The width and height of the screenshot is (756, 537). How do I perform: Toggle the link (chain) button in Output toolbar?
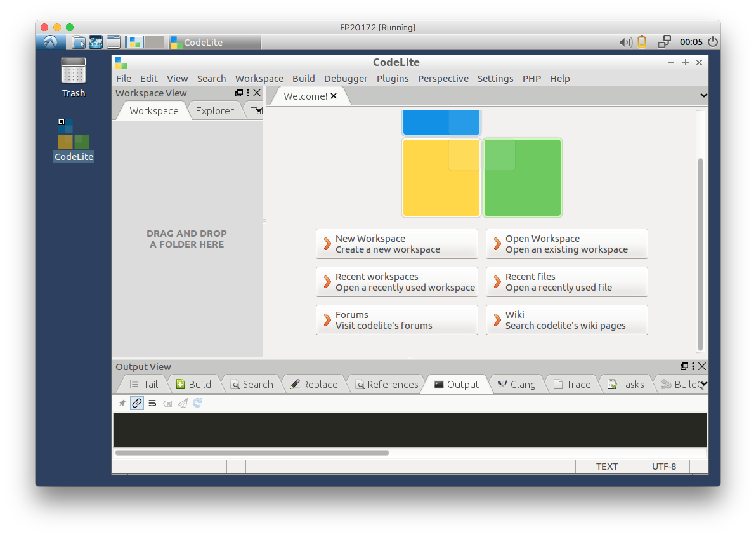[x=137, y=403]
